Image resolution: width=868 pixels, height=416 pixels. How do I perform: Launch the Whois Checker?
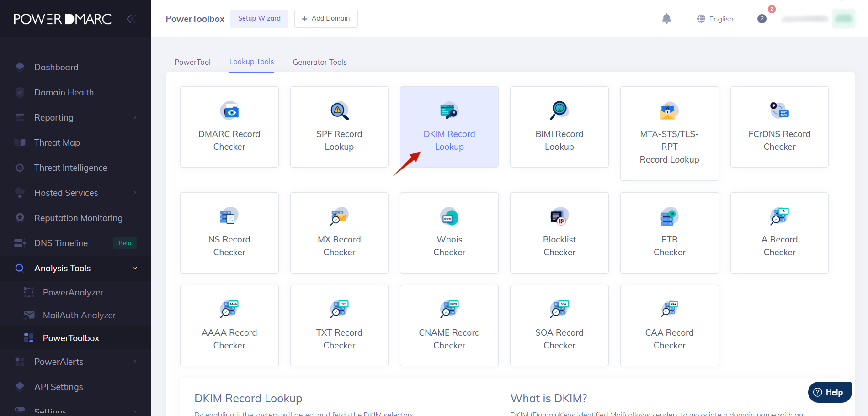pyautogui.click(x=449, y=233)
